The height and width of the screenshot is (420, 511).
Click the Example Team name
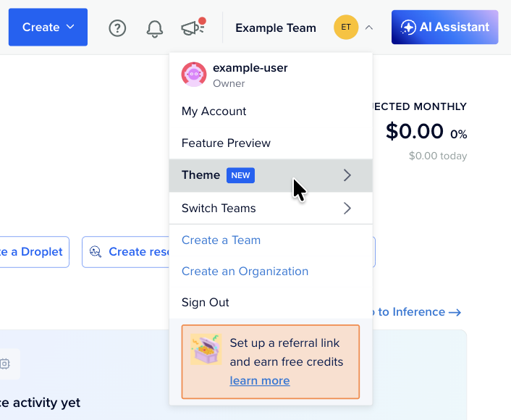tap(276, 28)
